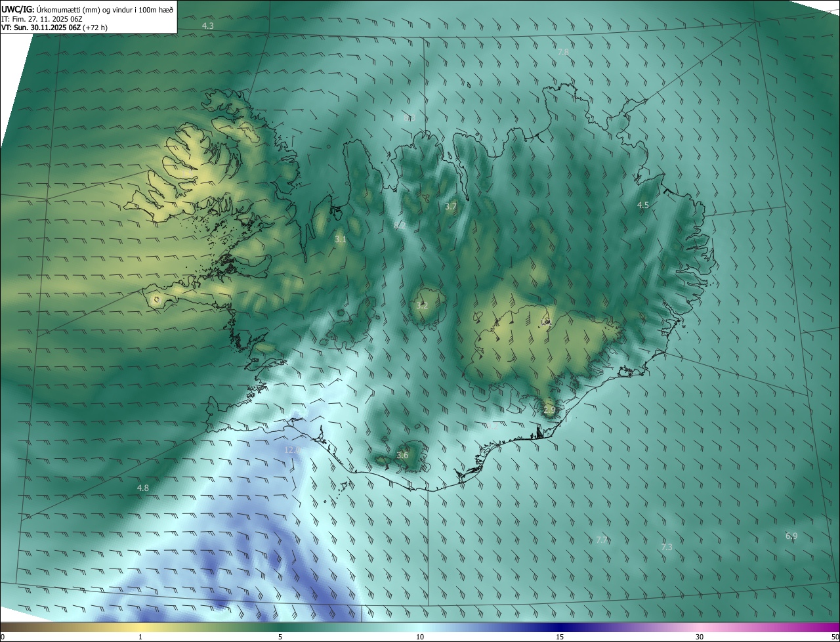840x642 pixels.
Task: Click the 8.3 value label on the map
Action: [x=409, y=118]
